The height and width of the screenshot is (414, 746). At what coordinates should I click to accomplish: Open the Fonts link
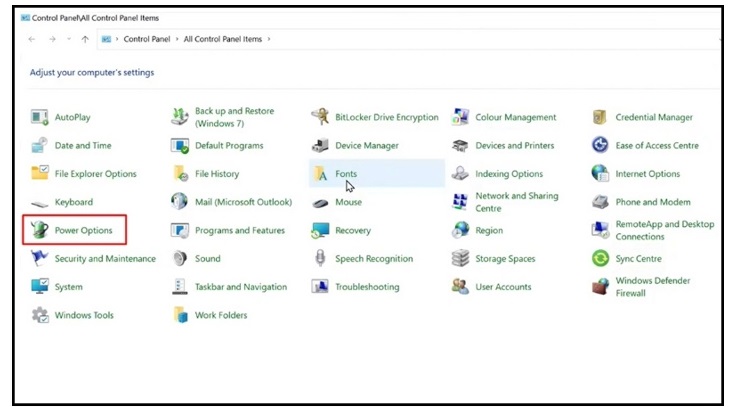[346, 174]
